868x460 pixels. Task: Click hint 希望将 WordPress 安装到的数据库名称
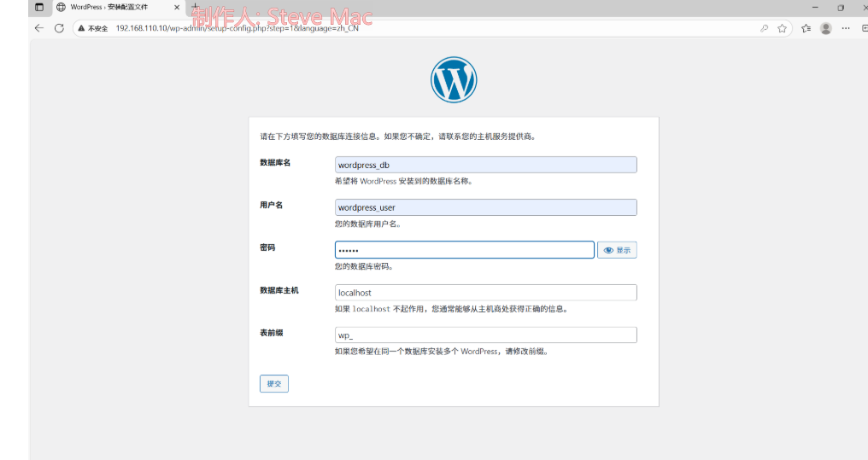point(403,181)
